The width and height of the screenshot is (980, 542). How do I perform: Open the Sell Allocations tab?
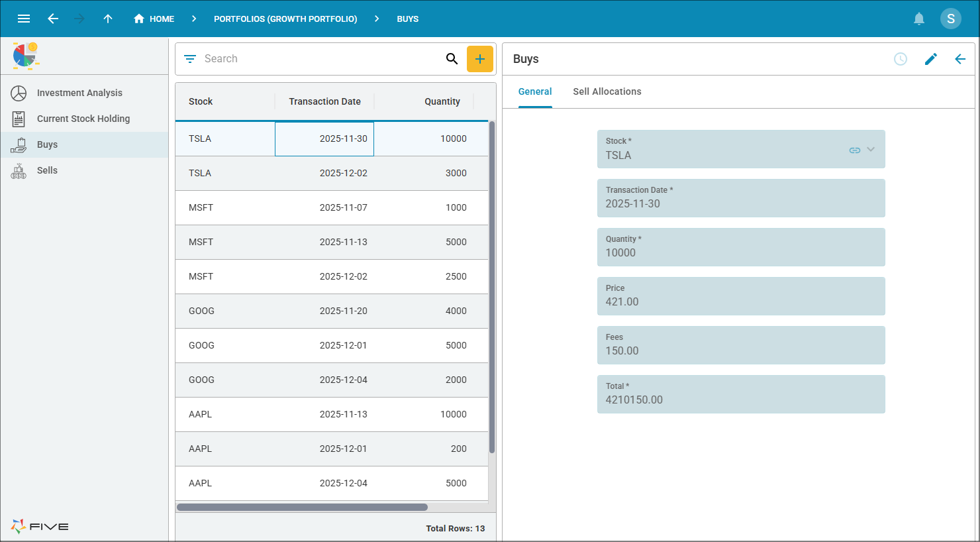607,91
